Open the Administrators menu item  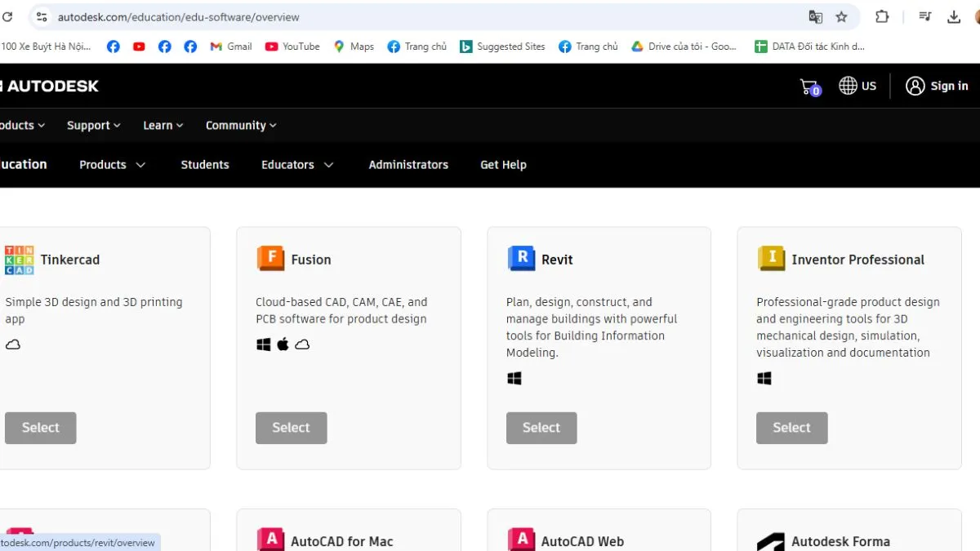[408, 165]
